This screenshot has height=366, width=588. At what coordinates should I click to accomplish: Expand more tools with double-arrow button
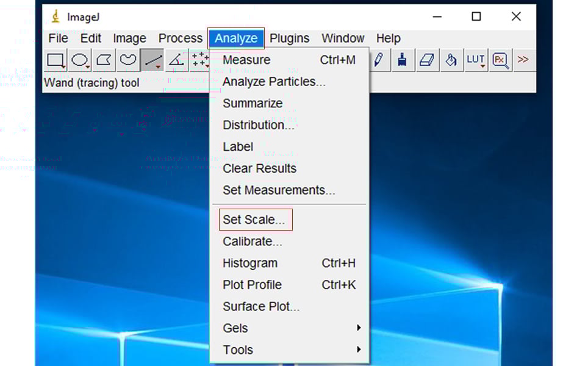click(x=523, y=60)
